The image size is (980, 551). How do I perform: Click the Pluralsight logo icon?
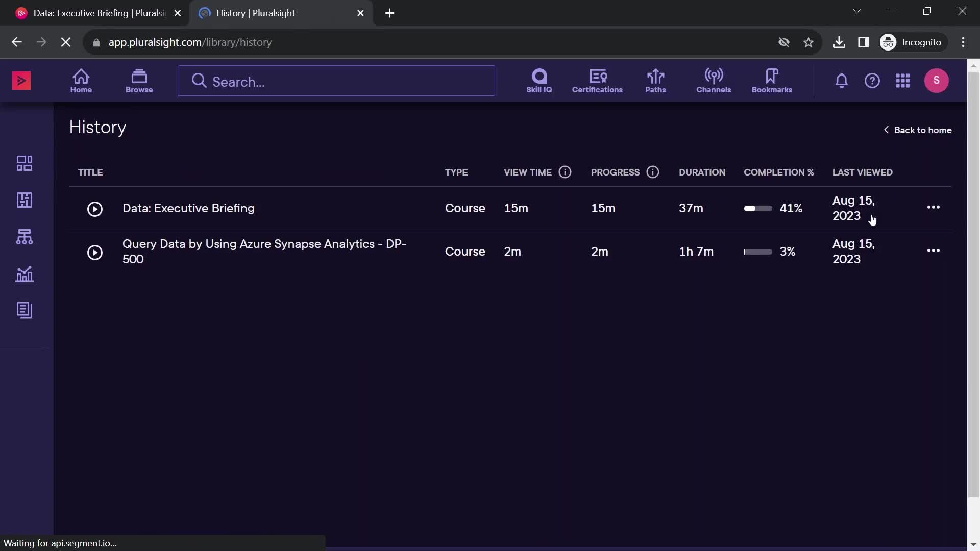click(x=21, y=81)
